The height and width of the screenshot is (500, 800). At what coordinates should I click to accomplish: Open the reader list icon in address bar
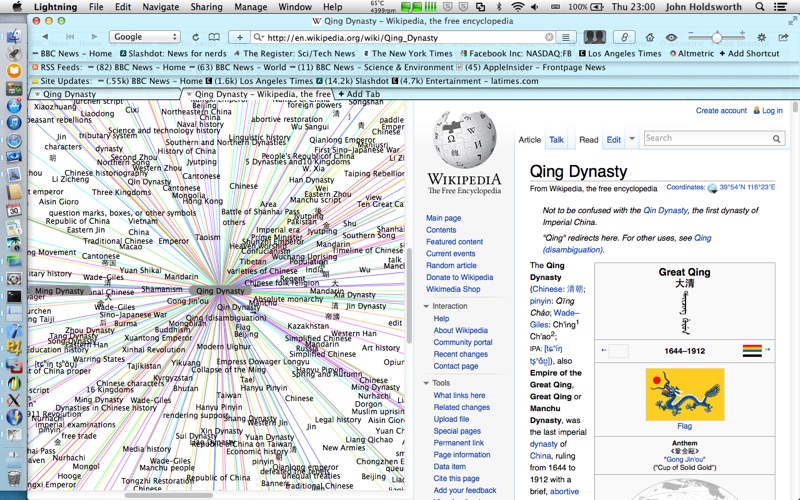pos(566,37)
